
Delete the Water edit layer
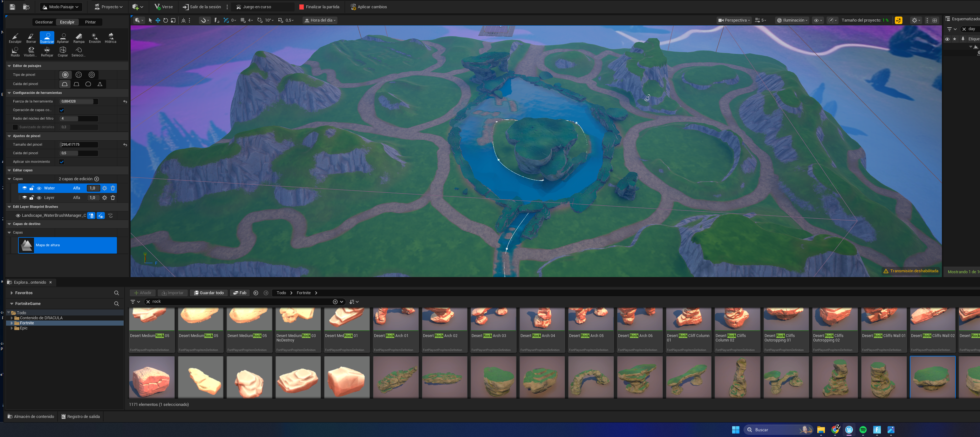[x=113, y=188]
